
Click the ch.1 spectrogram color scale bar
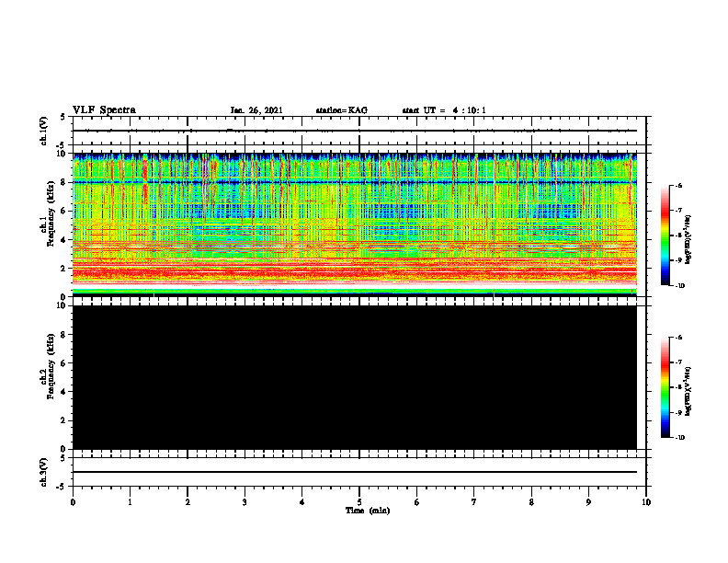[x=665, y=236]
